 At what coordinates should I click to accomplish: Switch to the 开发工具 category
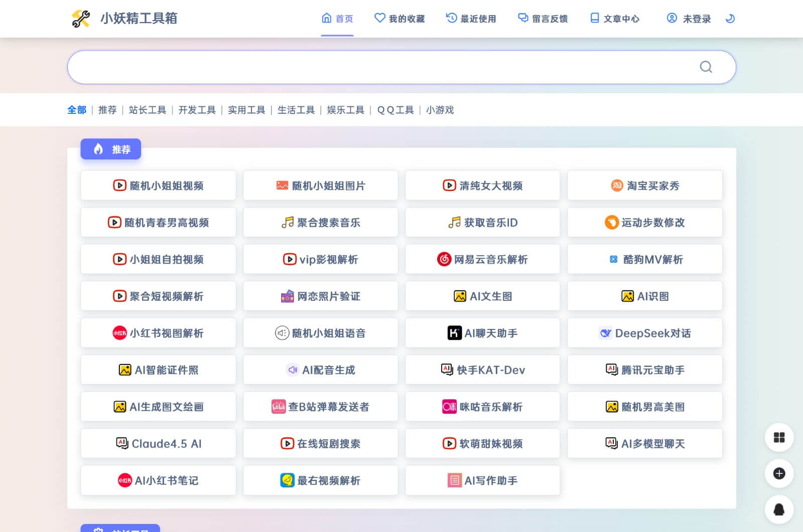(x=197, y=110)
